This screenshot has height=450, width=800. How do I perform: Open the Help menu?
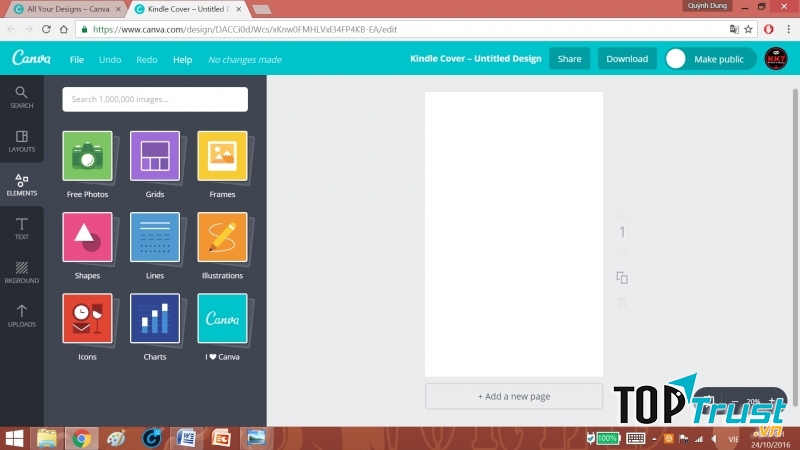[x=182, y=60]
